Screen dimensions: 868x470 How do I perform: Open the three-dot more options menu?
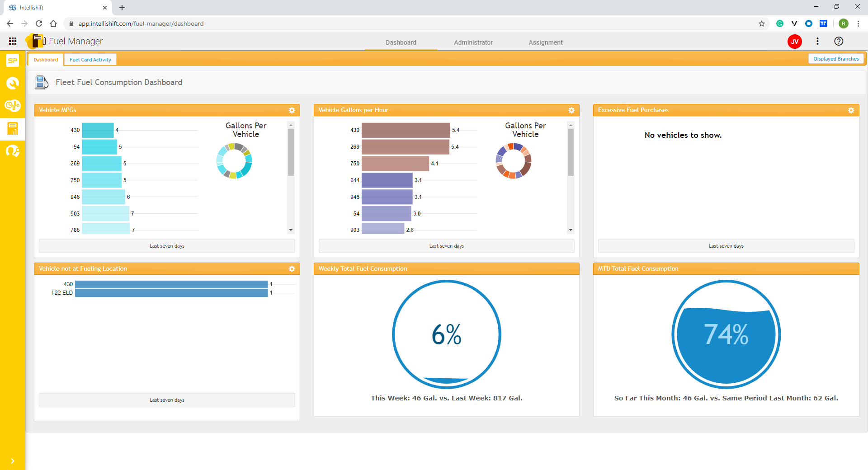click(817, 41)
